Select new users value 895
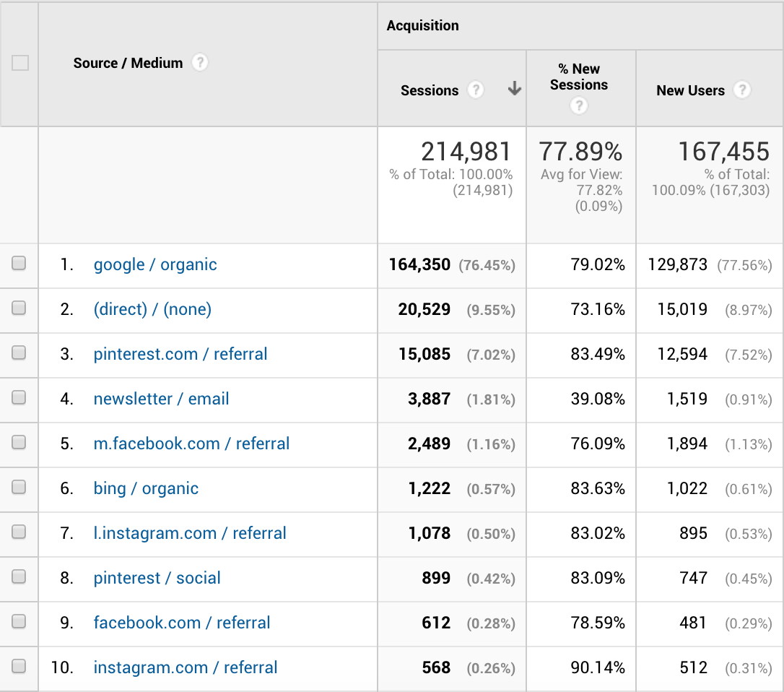 [x=693, y=533]
